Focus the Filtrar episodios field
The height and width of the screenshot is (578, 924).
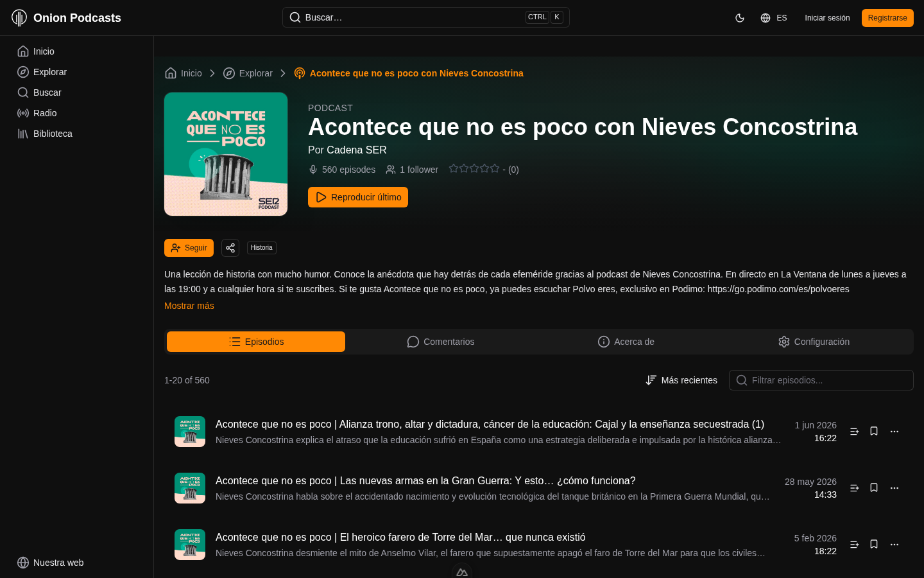(821, 380)
